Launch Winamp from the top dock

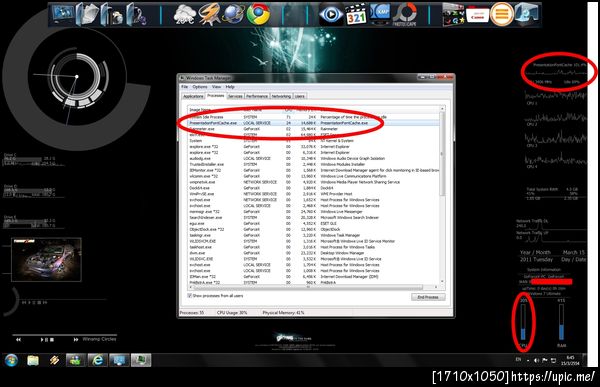[209, 15]
